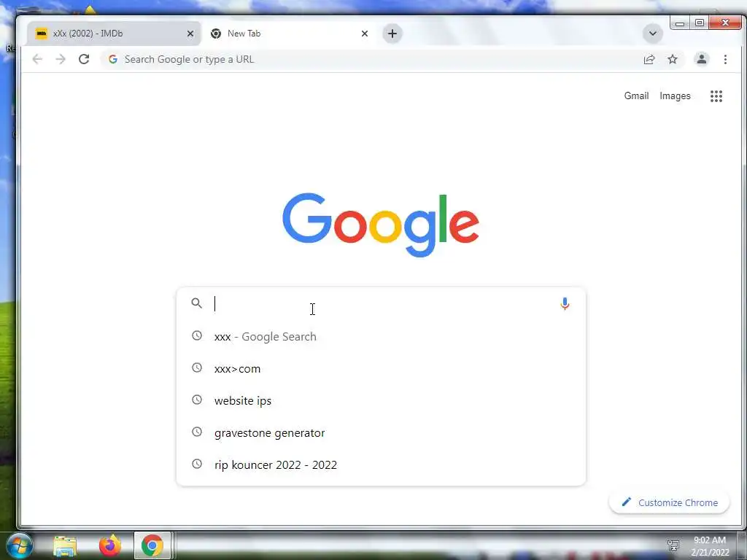Choose suggestion 'xxx>com'
Screen dimensions: 747x560
[x=381, y=368]
